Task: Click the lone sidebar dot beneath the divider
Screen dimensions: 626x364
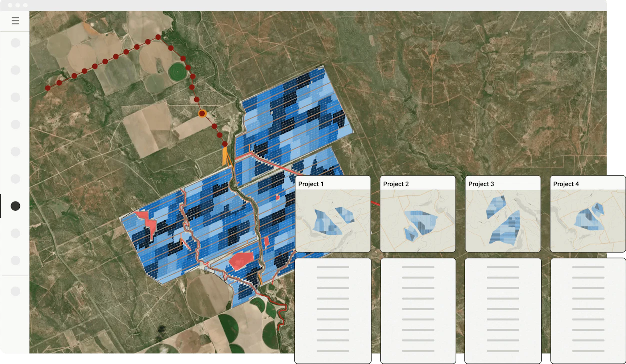Action: tap(15, 291)
